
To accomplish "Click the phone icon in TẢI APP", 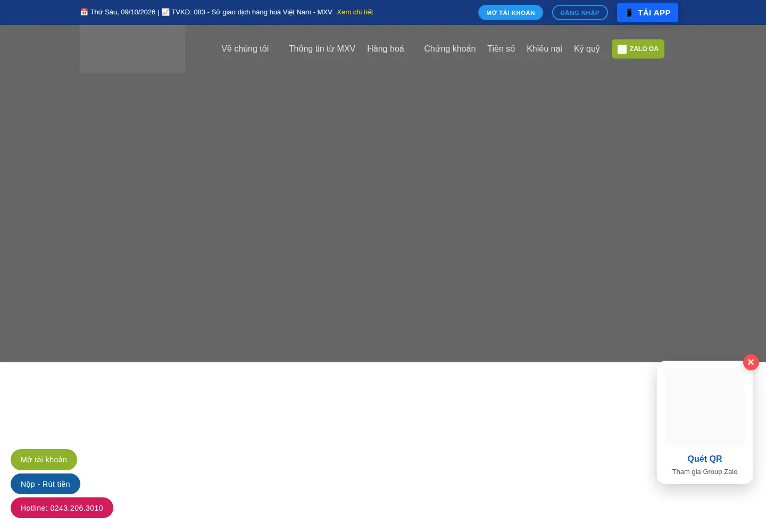I will pyautogui.click(x=629, y=13).
